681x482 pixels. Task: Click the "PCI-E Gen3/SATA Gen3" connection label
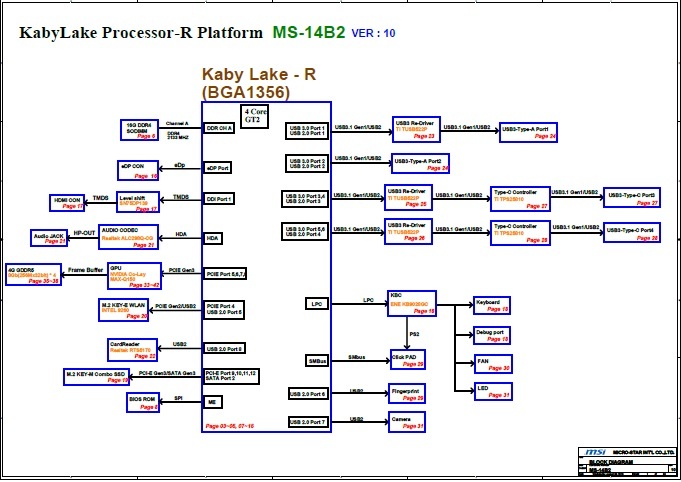click(167, 373)
